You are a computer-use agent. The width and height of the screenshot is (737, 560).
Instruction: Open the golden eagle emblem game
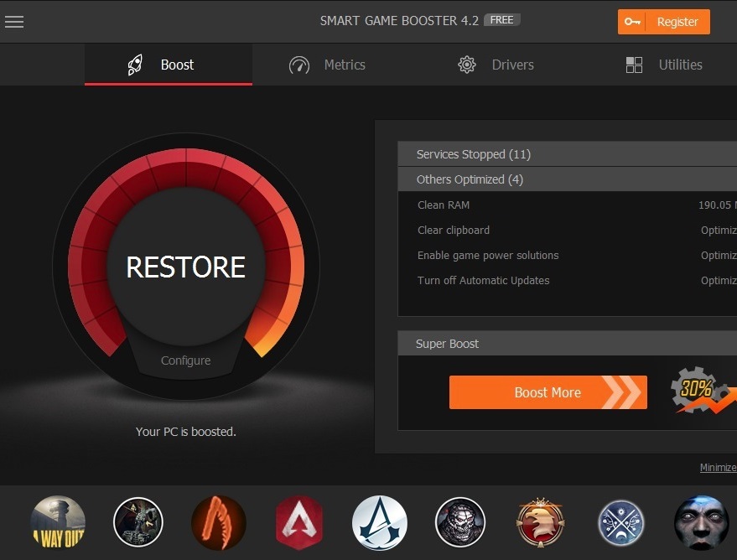tap(541, 522)
